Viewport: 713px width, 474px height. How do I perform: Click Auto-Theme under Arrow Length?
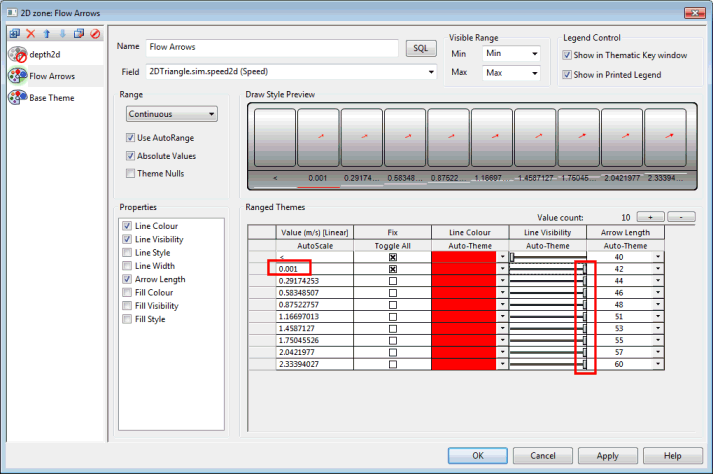tap(625, 246)
